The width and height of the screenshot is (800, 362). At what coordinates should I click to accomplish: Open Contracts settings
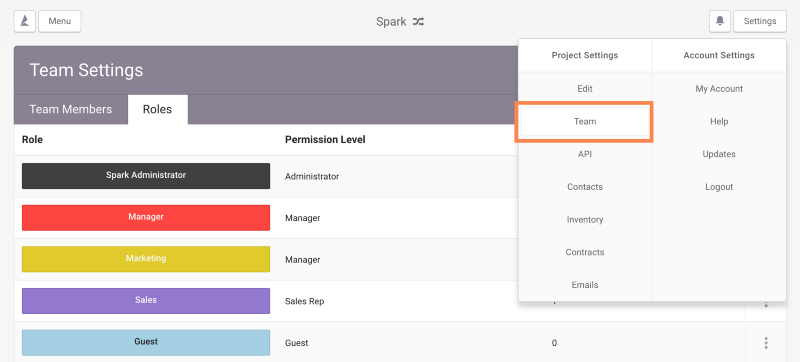coord(585,252)
